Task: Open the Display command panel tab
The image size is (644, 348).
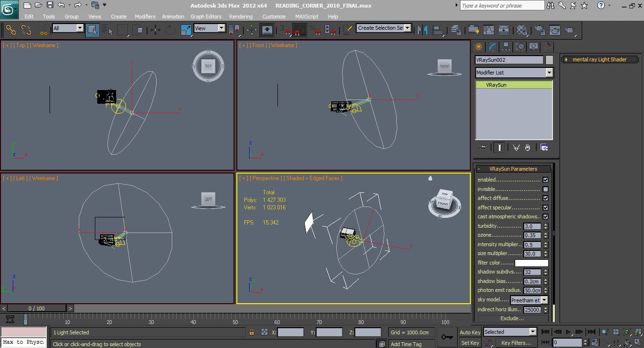Action: [534, 47]
